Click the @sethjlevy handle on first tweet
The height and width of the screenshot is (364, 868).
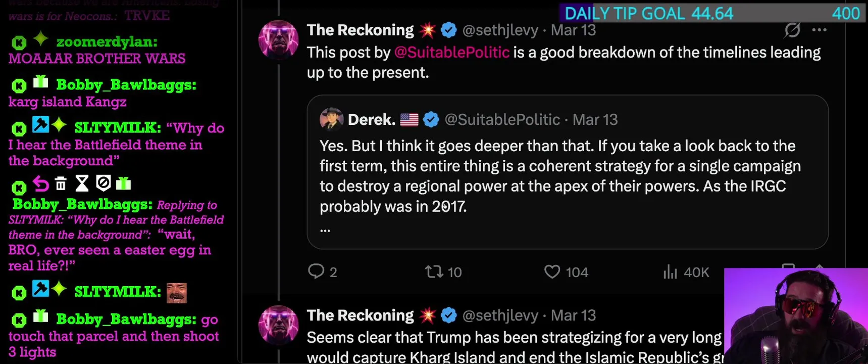pos(500,30)
